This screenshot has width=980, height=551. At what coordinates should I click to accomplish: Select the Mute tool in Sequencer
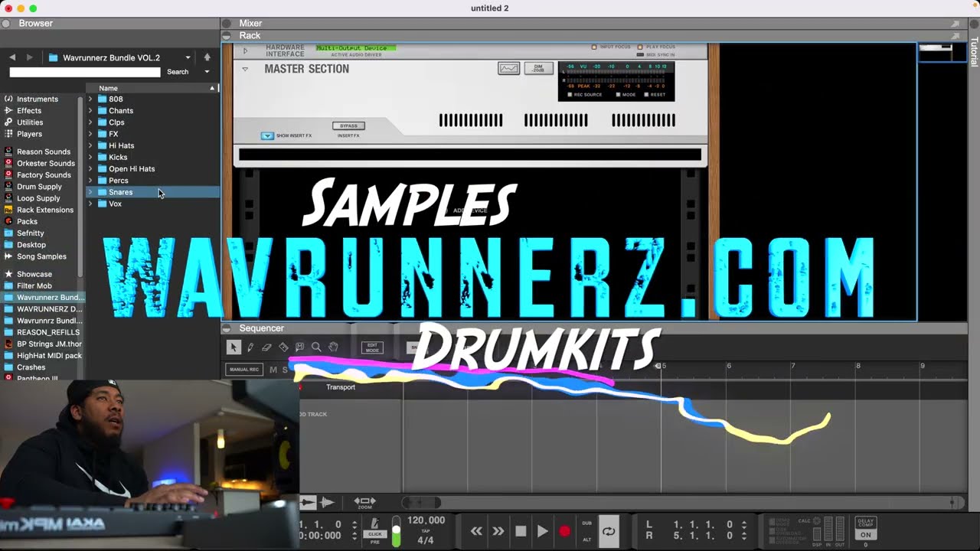click(x=299, y=347)
